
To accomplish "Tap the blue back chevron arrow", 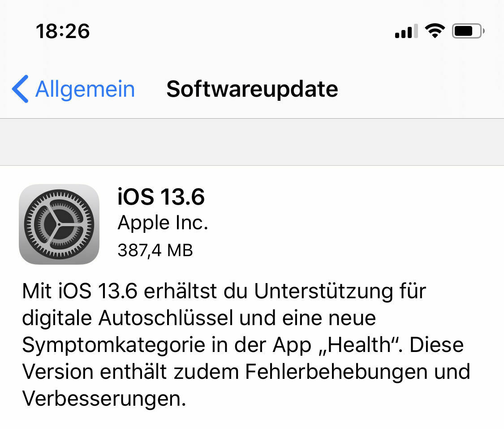I will click(20, 89).
